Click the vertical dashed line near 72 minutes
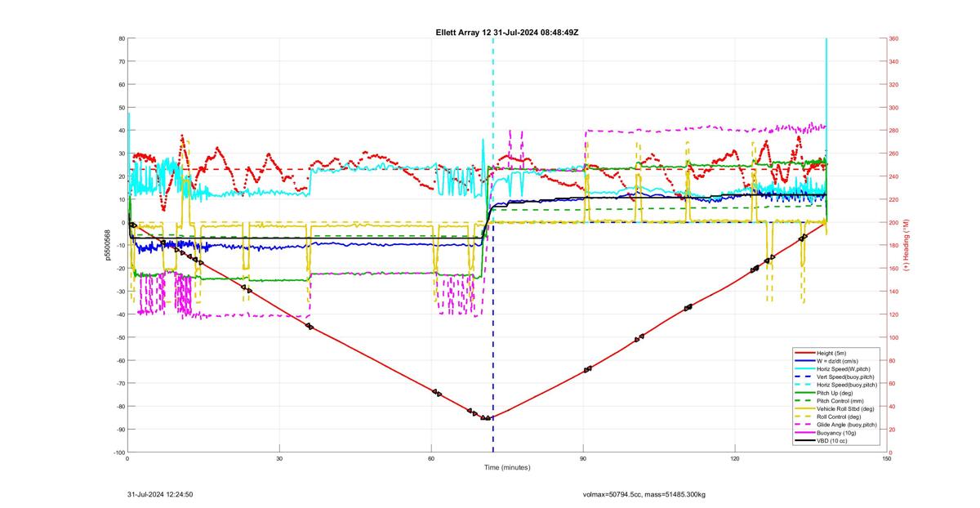 (x=493, y=245)
